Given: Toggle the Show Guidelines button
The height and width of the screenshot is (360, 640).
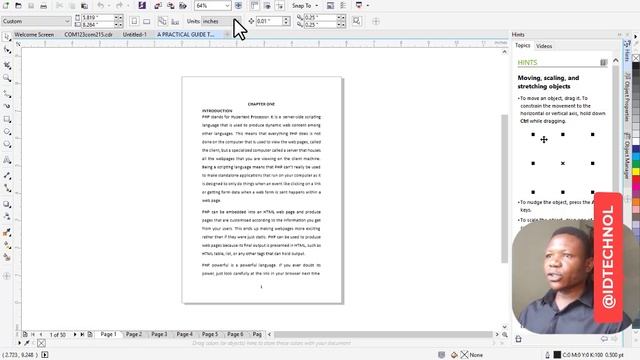Looking at the screenshot, I should pyautogui.click(x=280, y=6).
